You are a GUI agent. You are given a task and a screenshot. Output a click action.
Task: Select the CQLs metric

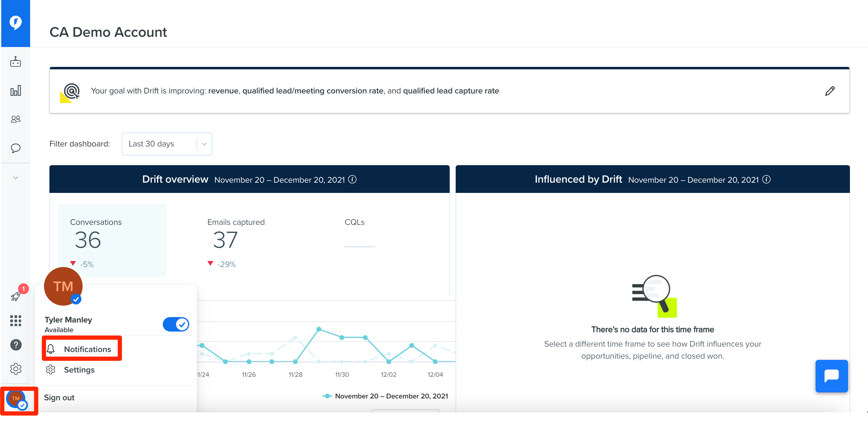point(360,232)
